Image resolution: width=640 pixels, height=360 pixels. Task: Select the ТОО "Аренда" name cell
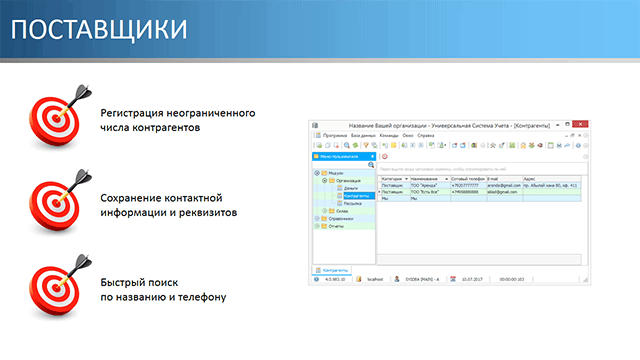430,185
